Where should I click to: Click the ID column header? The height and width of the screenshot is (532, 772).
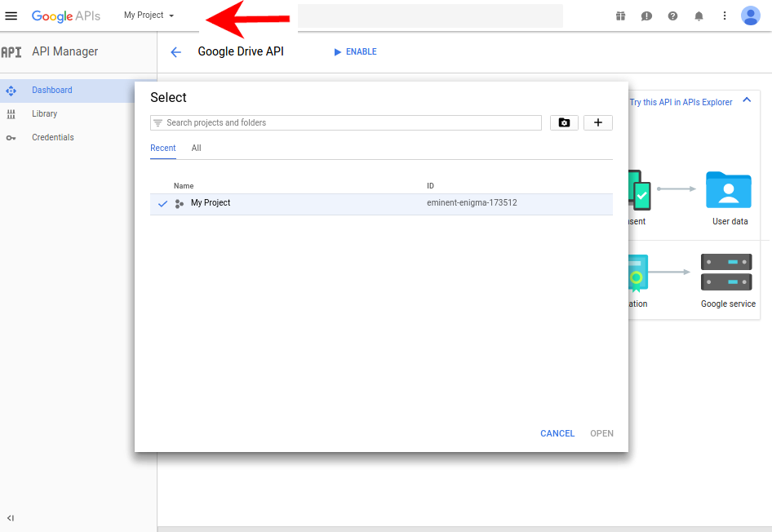click(x=430, y=186)
